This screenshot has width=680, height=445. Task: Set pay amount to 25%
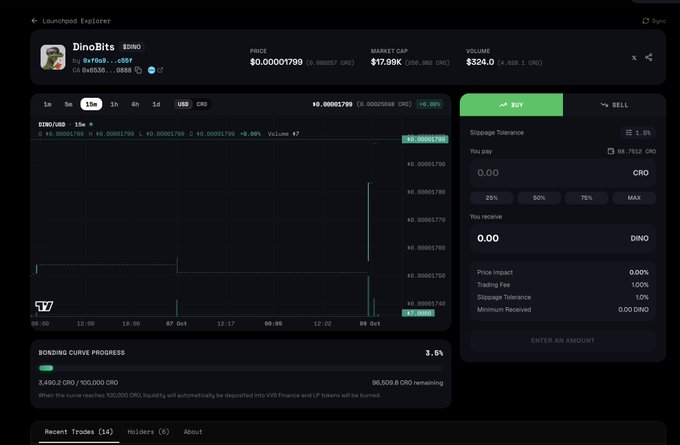pos(492,198)
